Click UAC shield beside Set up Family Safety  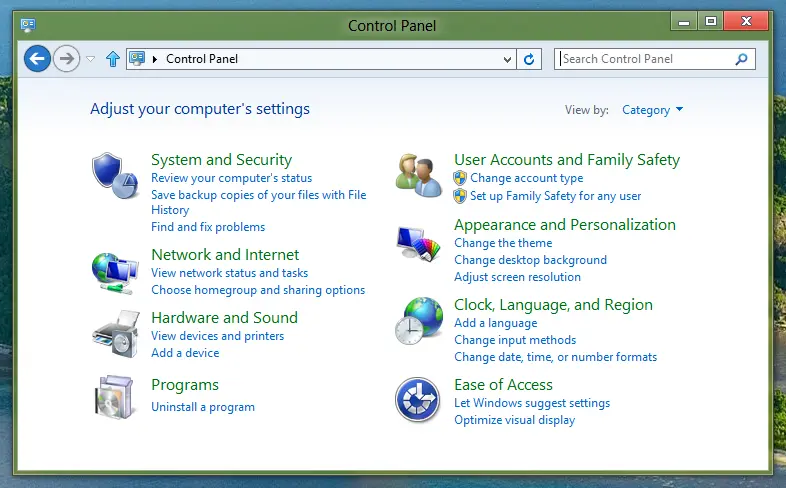[460, 196]
